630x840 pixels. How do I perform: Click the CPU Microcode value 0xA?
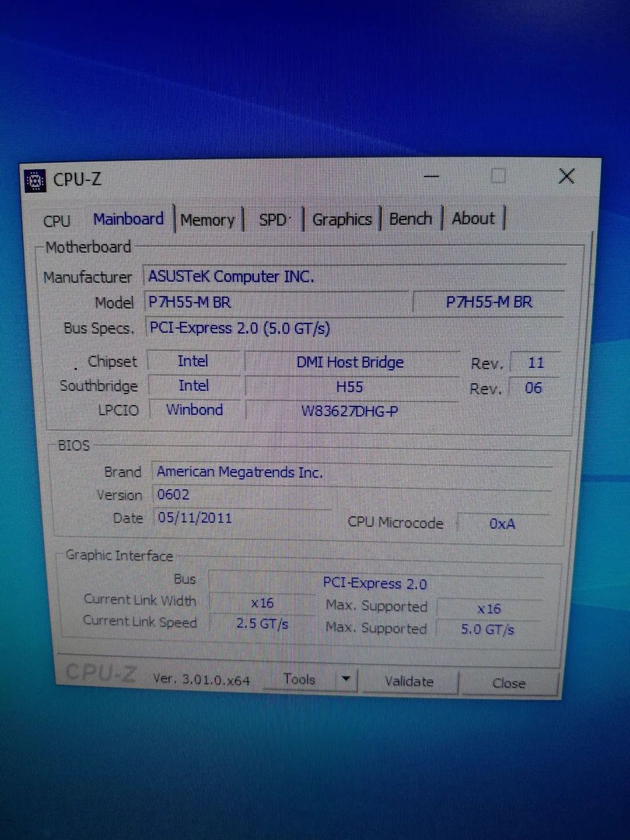[x=502, y=524]
